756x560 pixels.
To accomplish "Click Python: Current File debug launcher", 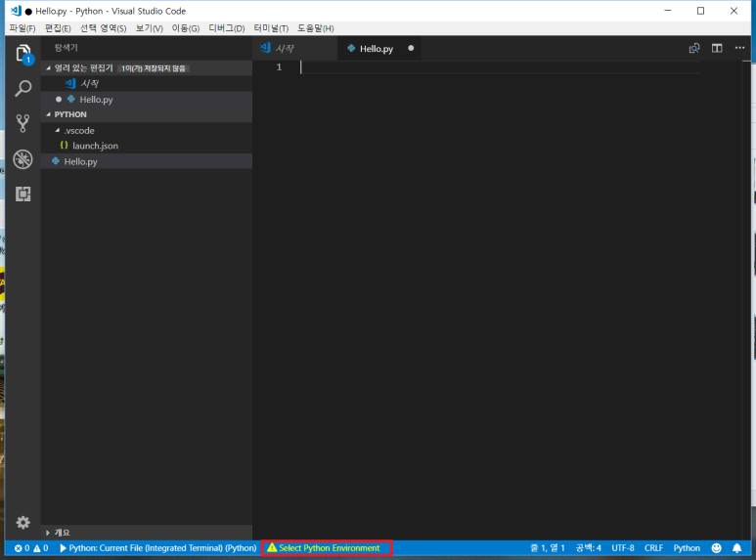I will point(158,548).
